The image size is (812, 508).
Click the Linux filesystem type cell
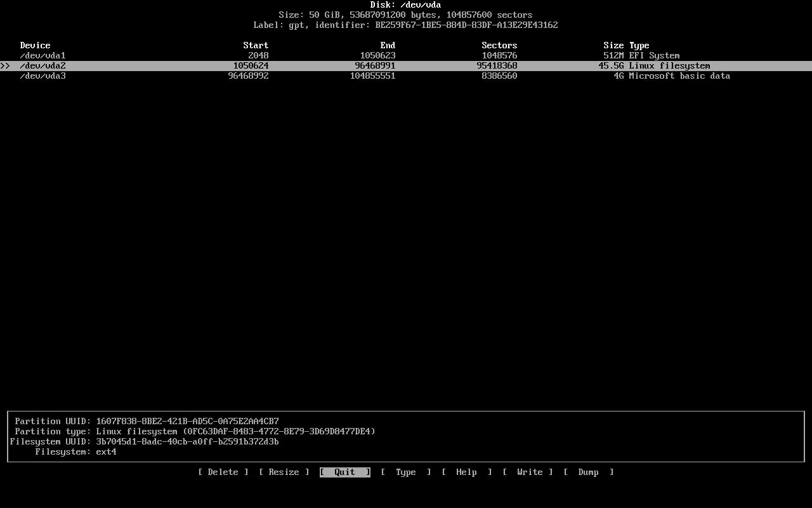[669, 65]
